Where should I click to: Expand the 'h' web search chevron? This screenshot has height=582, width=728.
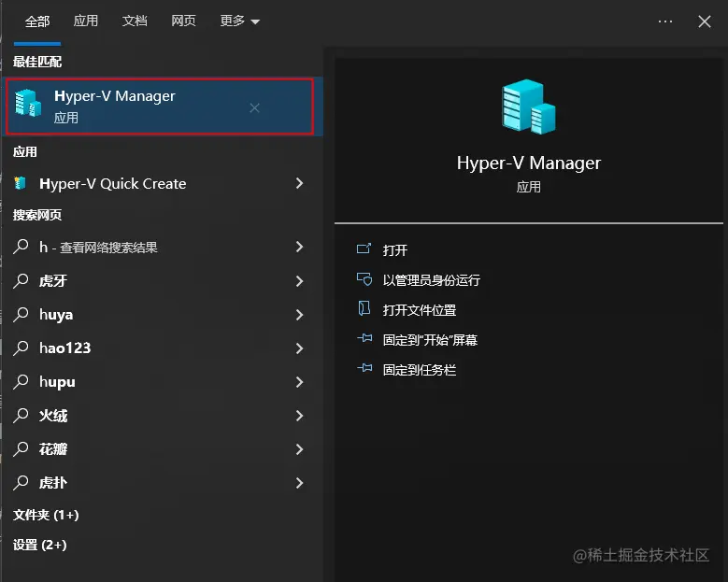[x=299, y=247]
